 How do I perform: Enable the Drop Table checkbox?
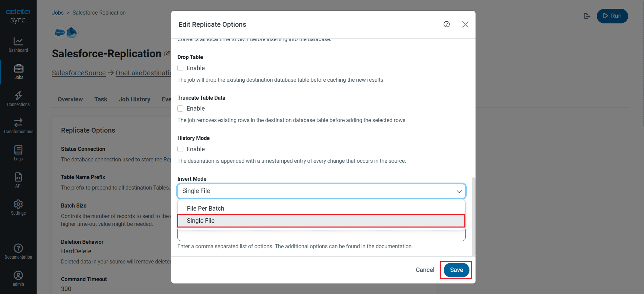tap(181, 68)
